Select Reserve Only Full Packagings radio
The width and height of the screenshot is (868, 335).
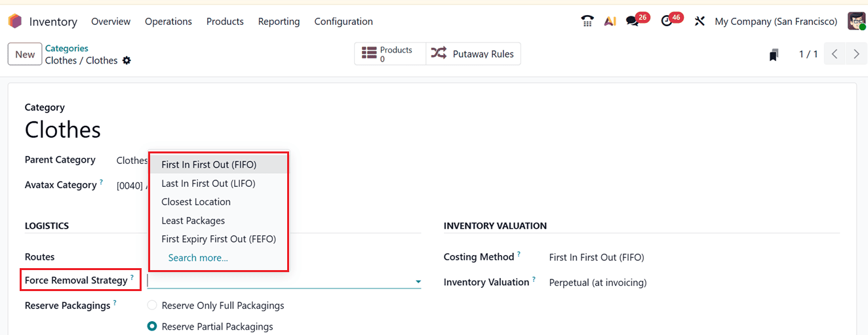tap(152, 305)
